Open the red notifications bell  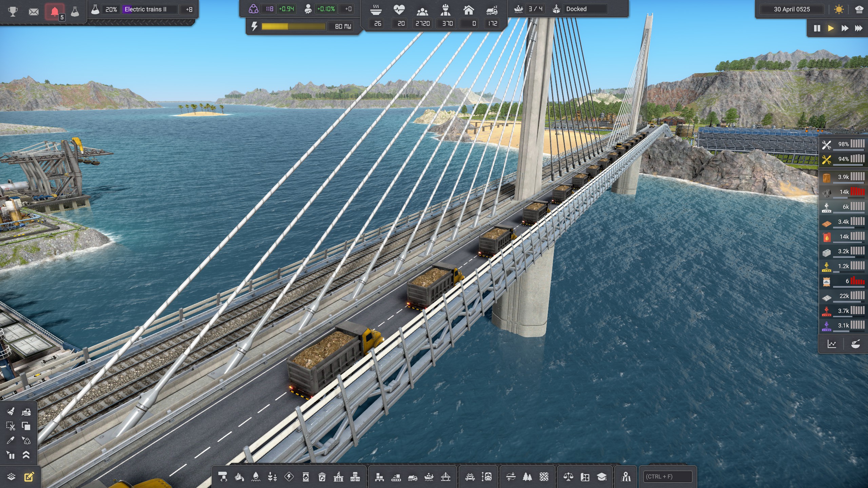click(x=55, y=12)
